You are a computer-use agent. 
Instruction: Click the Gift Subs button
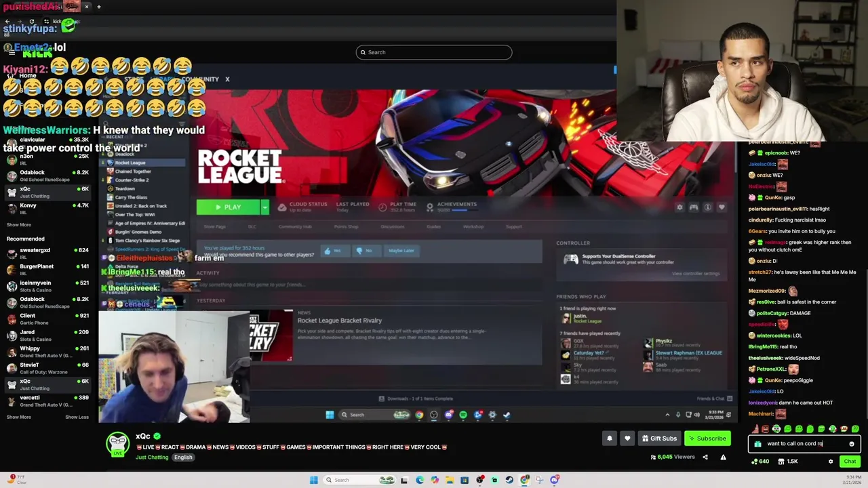(x=659, y=439)
